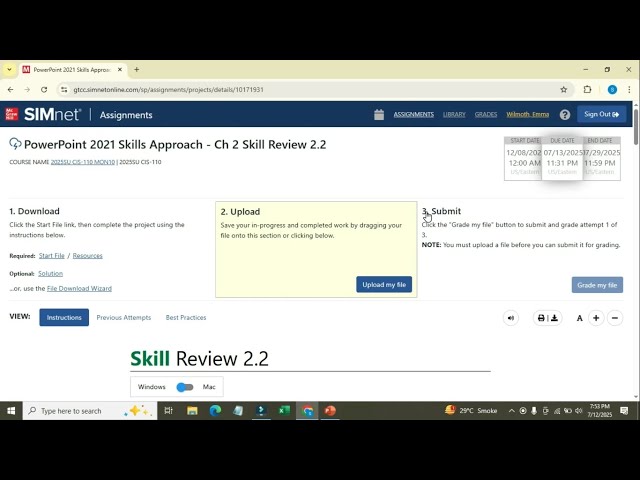This screenshot has height=480, width=640.
Task: Open the calendar icon in header
Action: click(x=379, y=115)
